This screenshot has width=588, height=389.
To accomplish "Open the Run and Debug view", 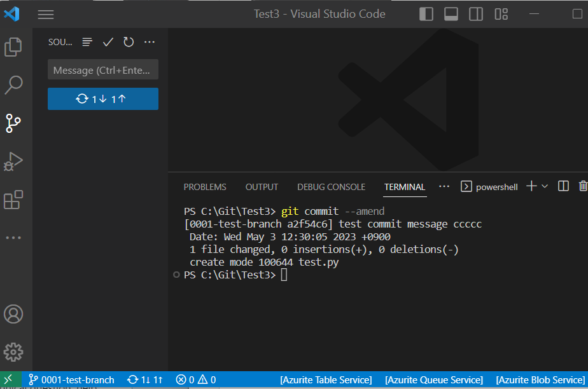I will click(x=13, y=161).
